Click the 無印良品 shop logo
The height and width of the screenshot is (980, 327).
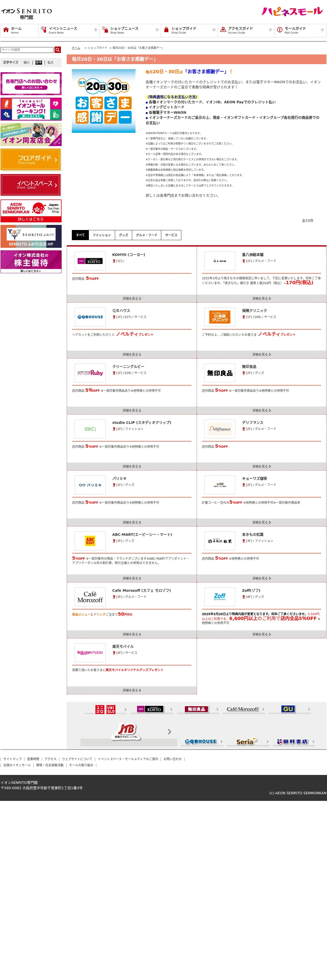[220, 373]
